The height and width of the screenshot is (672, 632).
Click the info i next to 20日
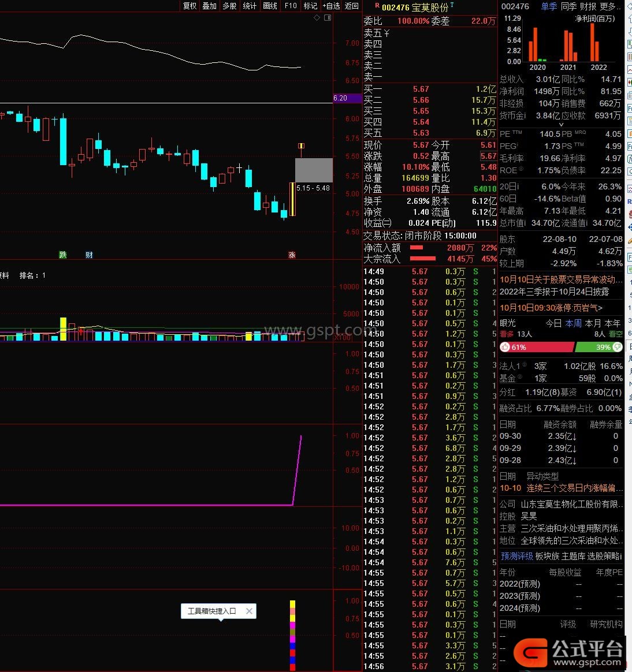tap(518, 186)
